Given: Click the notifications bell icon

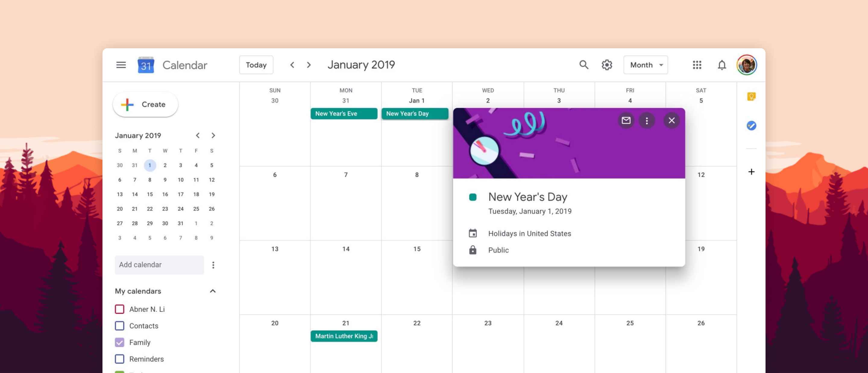Looking at the screenshot, I should pyautogui.click(x=722, y=65).
